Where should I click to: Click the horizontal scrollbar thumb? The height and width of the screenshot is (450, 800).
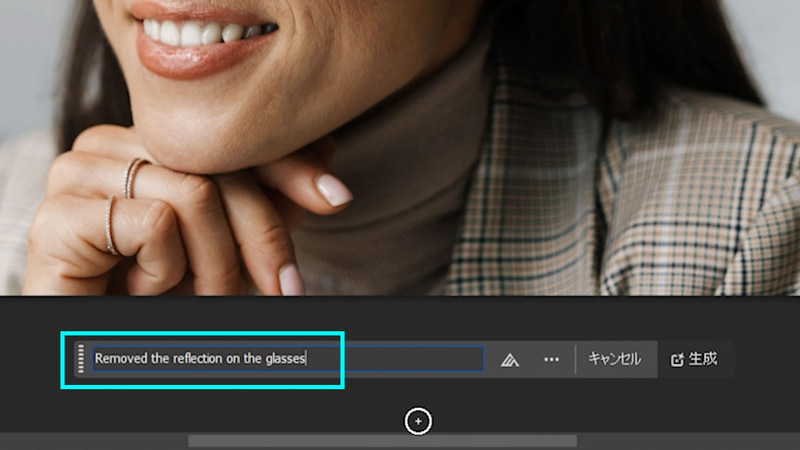point(383,441)
